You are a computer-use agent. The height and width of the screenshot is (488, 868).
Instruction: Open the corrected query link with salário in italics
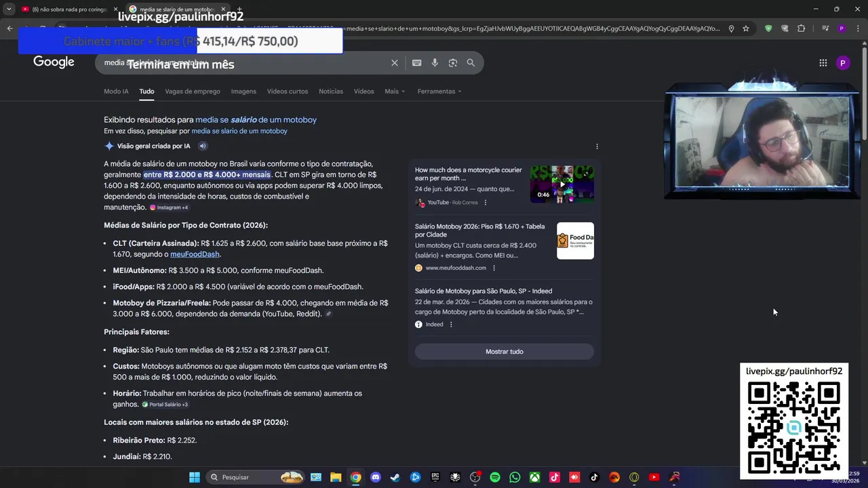256,120
